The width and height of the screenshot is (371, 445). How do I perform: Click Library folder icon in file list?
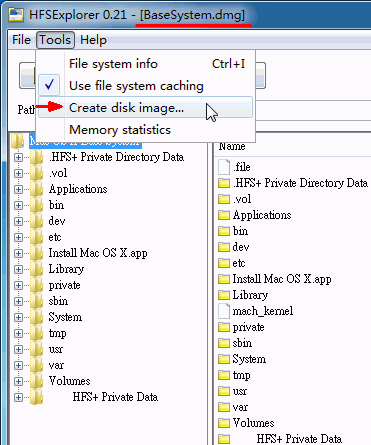coord(224,295)
